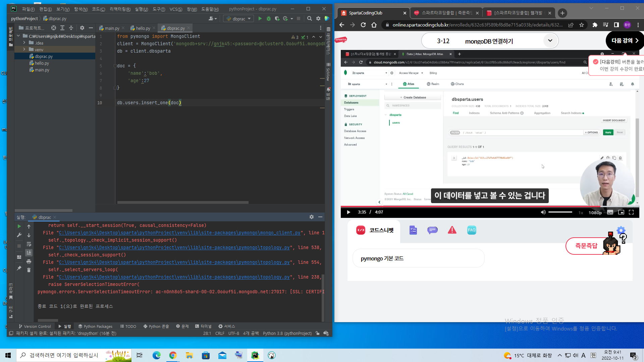Toggle soft-wrap in the Run console
This screenshot has height=362, width=644.
(29, 244)
